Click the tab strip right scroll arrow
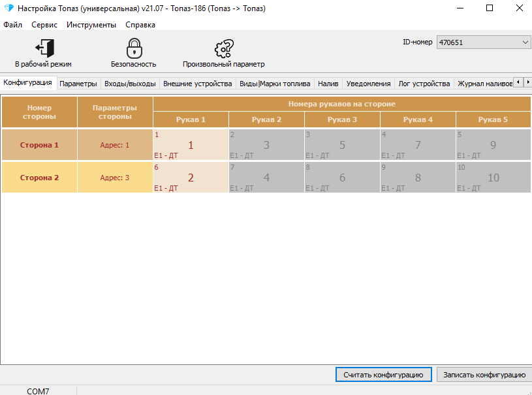 click(527, 82)
